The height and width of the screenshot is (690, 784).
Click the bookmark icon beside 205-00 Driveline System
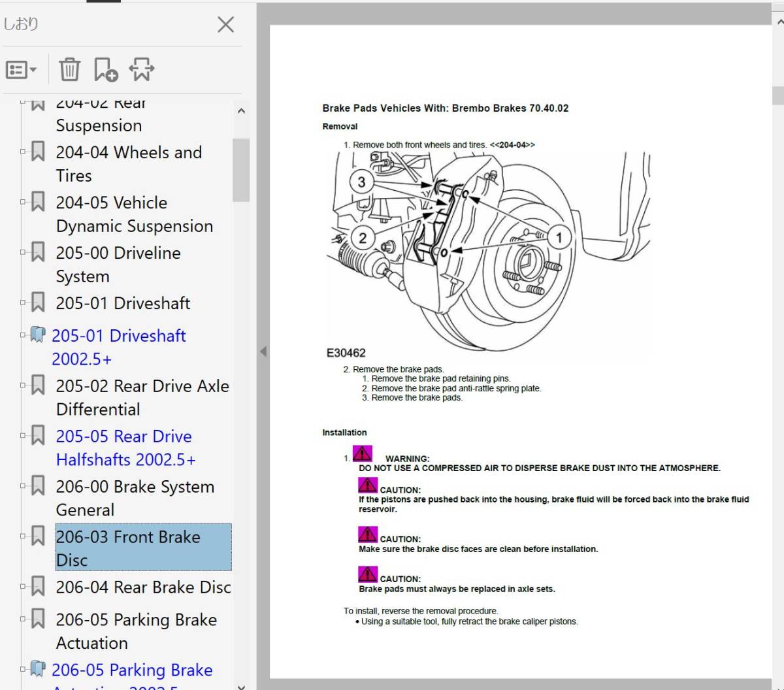click(38, 252)
